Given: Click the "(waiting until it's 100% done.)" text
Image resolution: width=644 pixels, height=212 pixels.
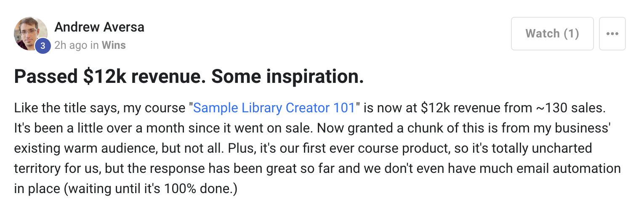Looking at the screenshot, I should (x=151, y=189).
